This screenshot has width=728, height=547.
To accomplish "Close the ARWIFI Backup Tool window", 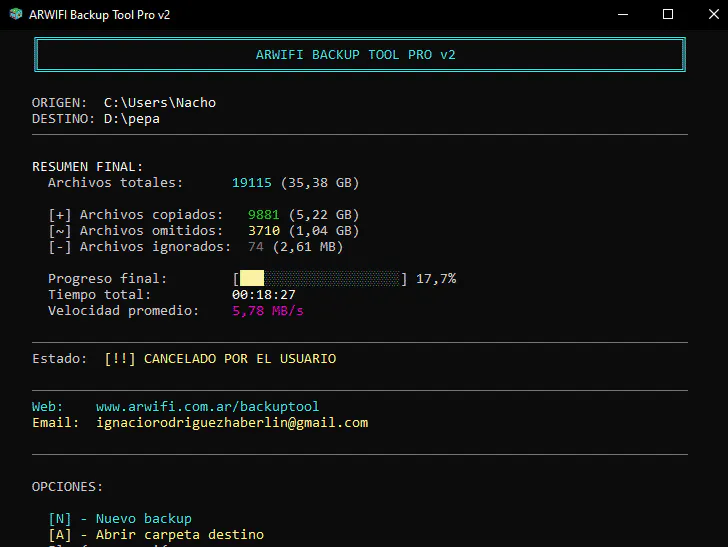I will click(714, 14).
